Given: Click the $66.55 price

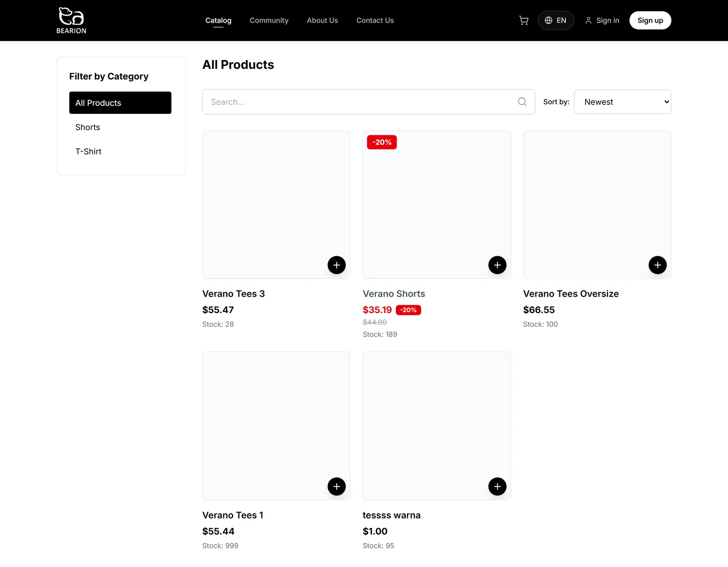Looking at the screenshot, I should pos(539,310).
